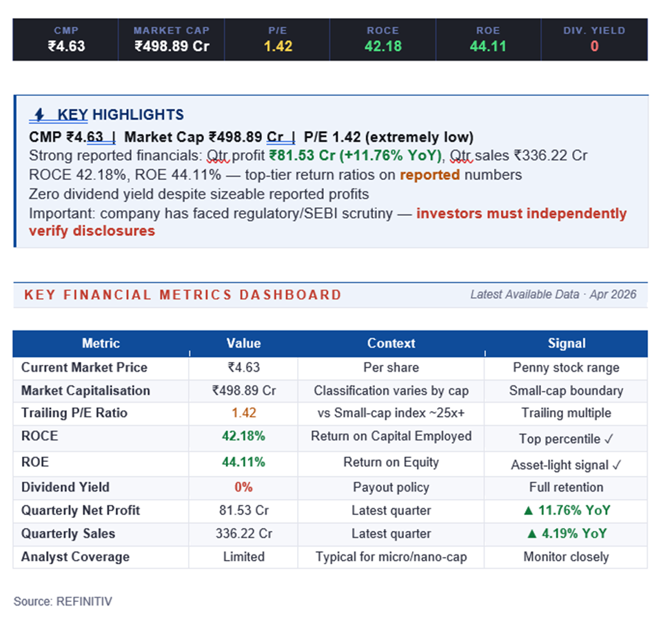
Task: Click the green up arrow beside 4.19% YoY
Action: pyautogui.click(x=531, y=534)
